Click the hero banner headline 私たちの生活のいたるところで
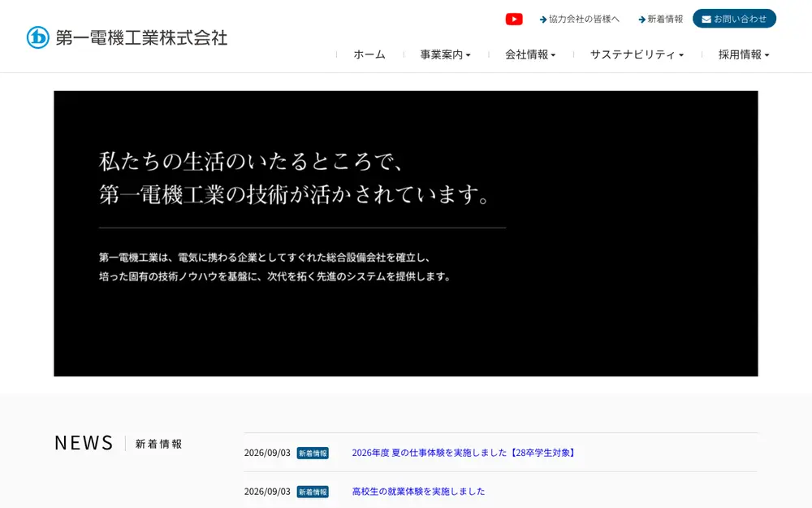 point(251,161)
